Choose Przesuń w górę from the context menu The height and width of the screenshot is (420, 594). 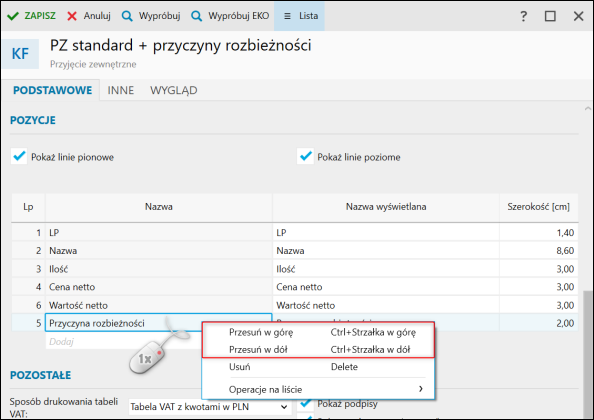pyautogui.click(x=318, y=332)
